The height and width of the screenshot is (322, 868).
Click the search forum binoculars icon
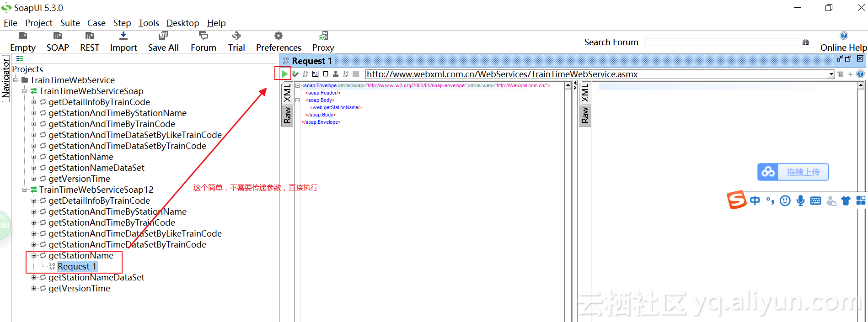click(x=806, y=42)
